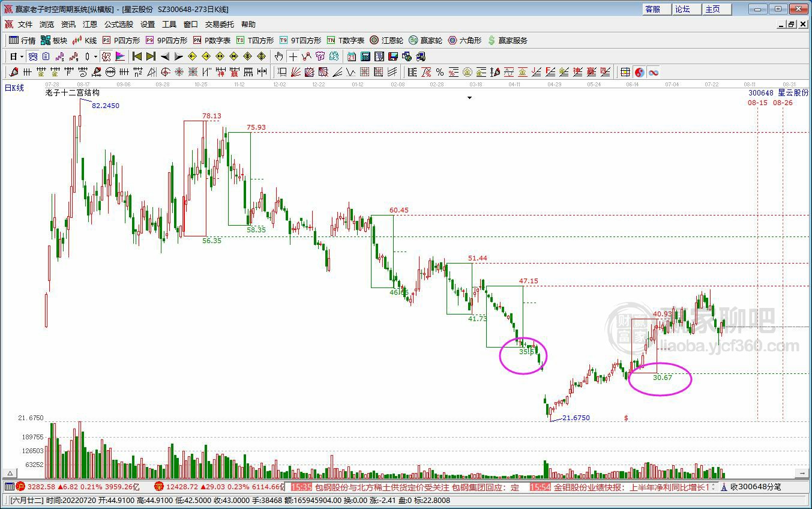Jump to first bar icon
812x509 pixels.
(x=137, y=56)
